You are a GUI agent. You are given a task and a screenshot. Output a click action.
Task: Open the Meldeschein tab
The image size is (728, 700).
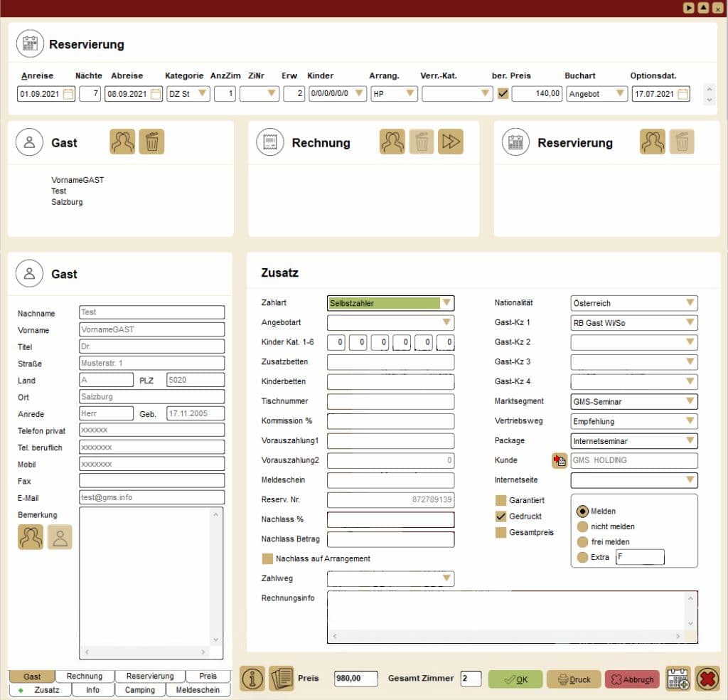click(198, 690)
